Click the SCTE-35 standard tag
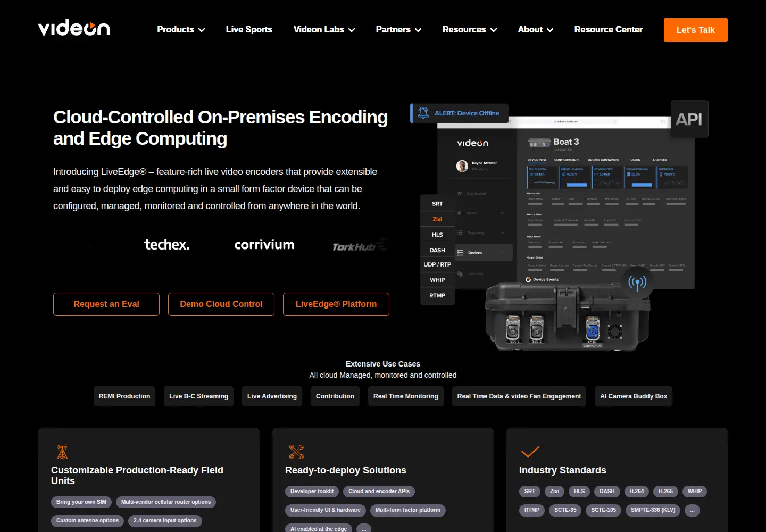 click(x=565, y=510)
